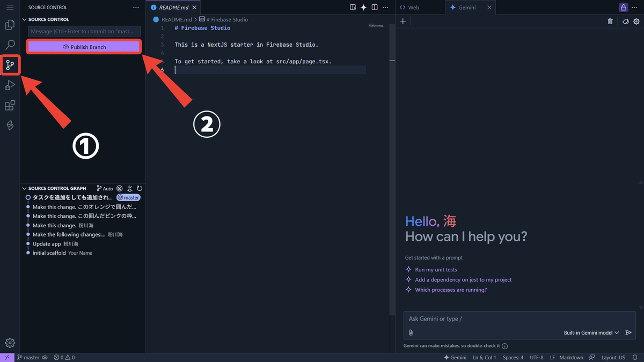Open editor more actions ellipsis
Image resolution: width=644 pixels, height=362 pixels.
[x=385, y=8]
